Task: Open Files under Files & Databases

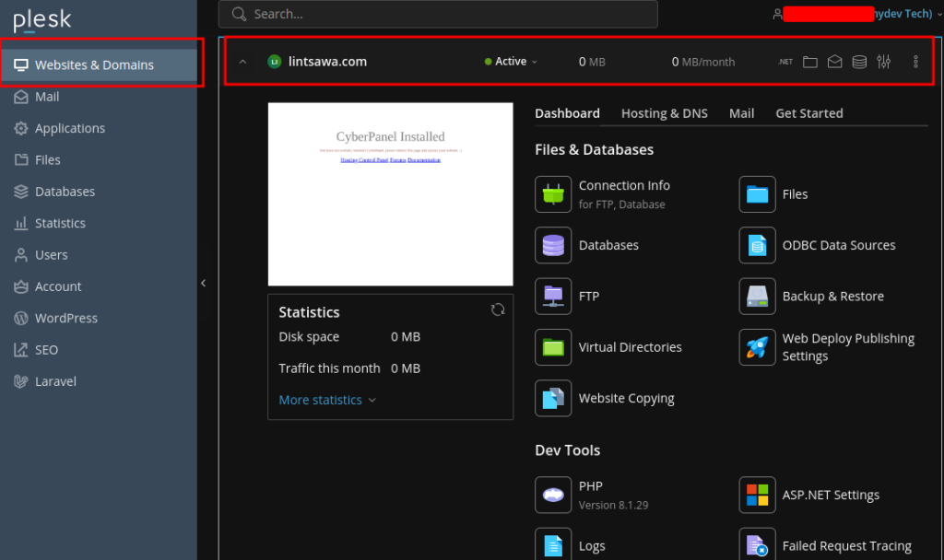Action: coord(773,194)
